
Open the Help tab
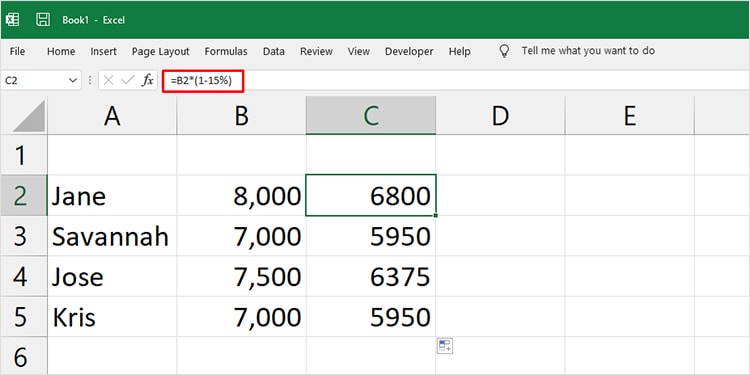pos(459,51)
